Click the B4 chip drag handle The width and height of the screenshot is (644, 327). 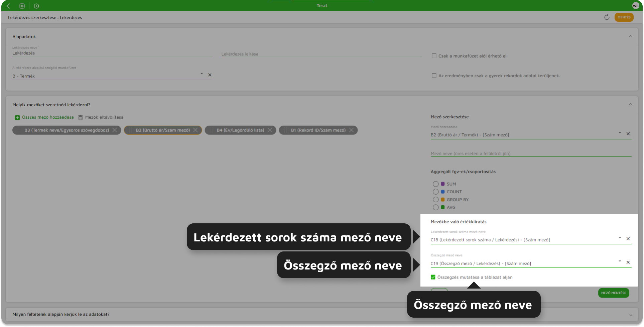click(x=211, y=130)
